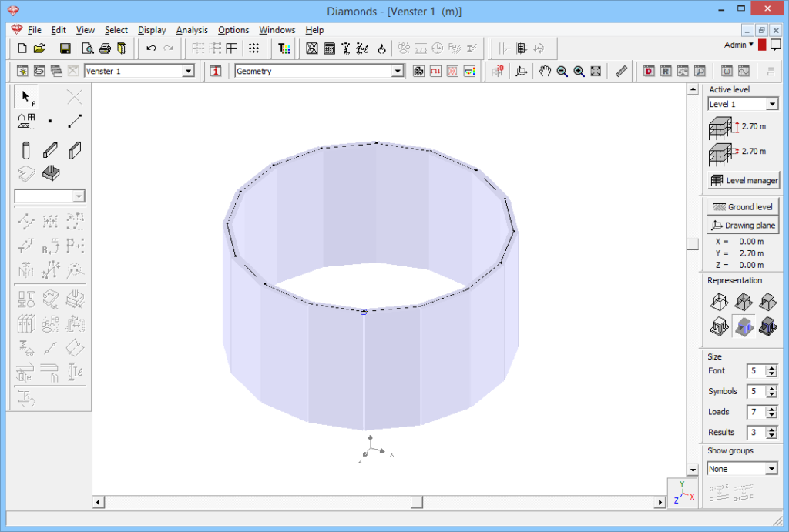This screenshot has height=532, width=789.
Task: Select the foundation tool icon
Action: [x=51, y=173]
